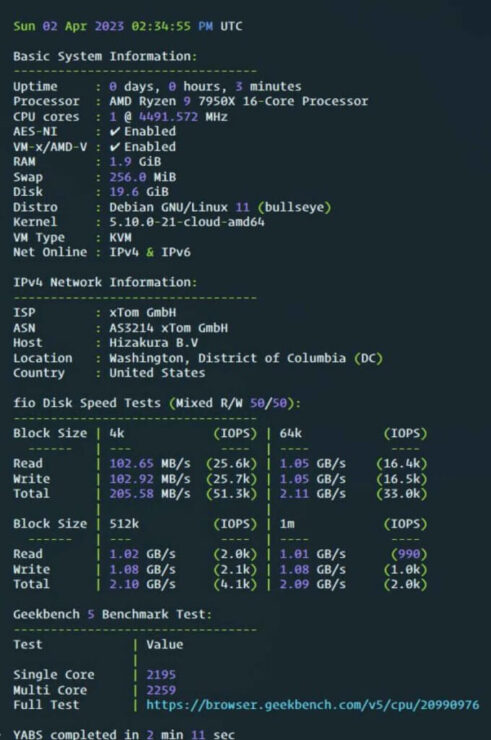The image size is (491, 740).
Task: Click the kernel version 5.10.0-21-cloud-amd64
Action: 187,222
